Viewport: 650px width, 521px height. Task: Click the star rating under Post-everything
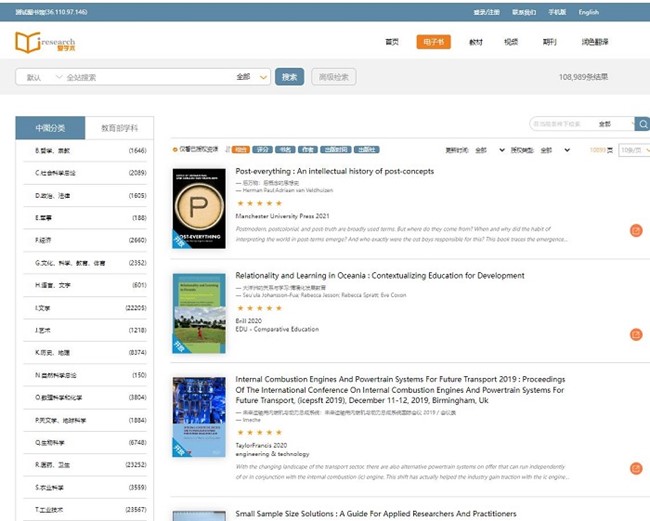[x=259, y=203]
